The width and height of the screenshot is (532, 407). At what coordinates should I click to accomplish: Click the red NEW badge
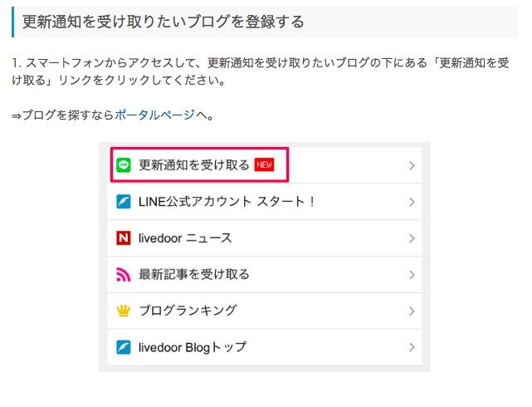(264, 165)
